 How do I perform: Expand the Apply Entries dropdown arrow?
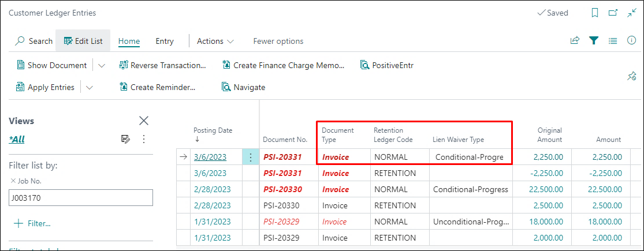[x=90, y=87]
